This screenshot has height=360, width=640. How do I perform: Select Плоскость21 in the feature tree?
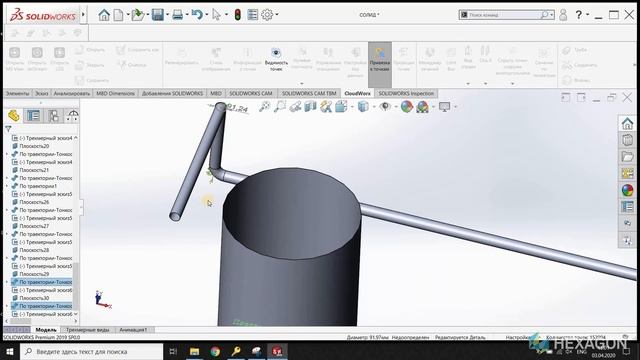click(x=34, y=170)
